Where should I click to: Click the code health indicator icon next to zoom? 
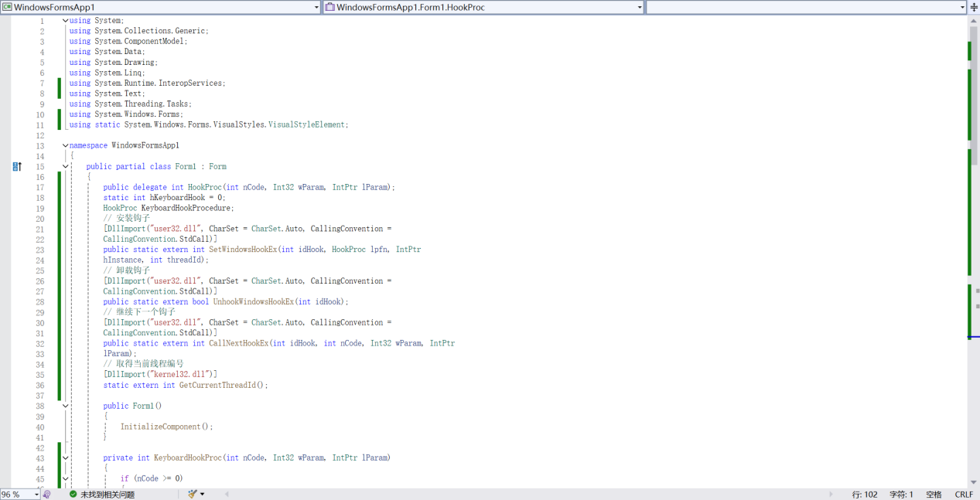pos(46,494)
